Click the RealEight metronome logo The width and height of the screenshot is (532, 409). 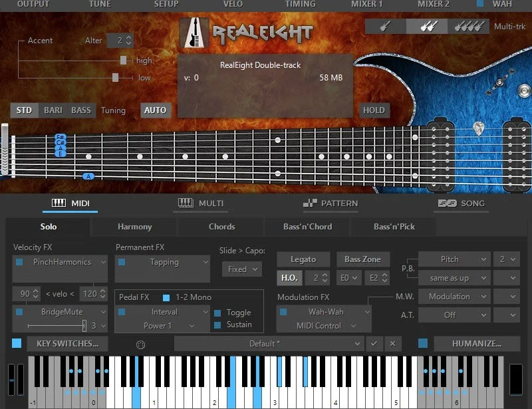point(194,33)
